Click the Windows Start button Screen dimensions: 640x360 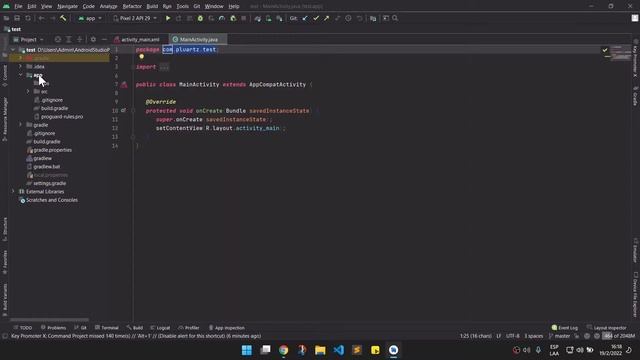[x=247, y=350]
